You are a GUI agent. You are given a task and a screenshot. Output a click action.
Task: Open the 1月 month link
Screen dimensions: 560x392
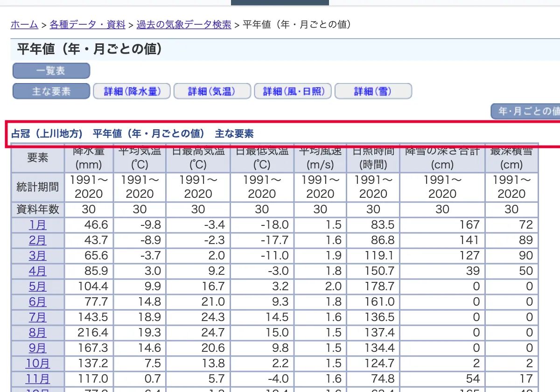click(x=38, y=225)
